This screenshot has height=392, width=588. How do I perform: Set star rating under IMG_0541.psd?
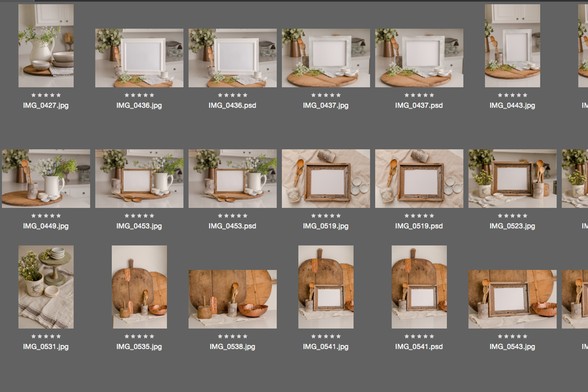pos(419,336)
